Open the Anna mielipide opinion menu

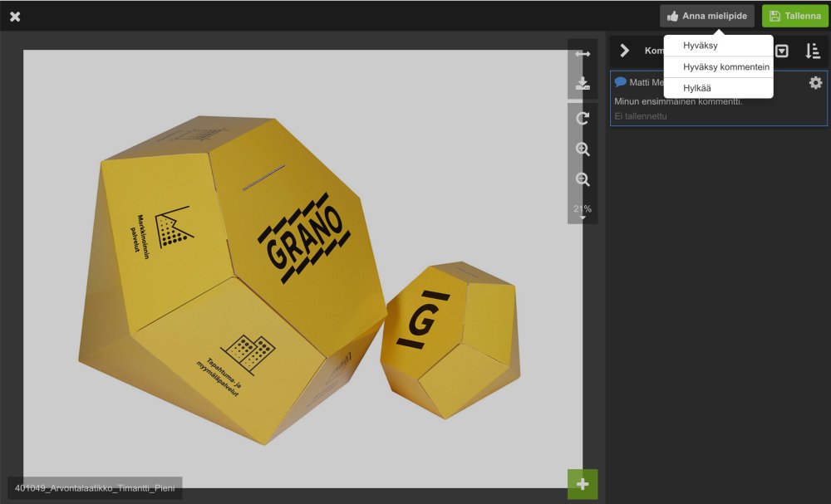click(707, 16)
